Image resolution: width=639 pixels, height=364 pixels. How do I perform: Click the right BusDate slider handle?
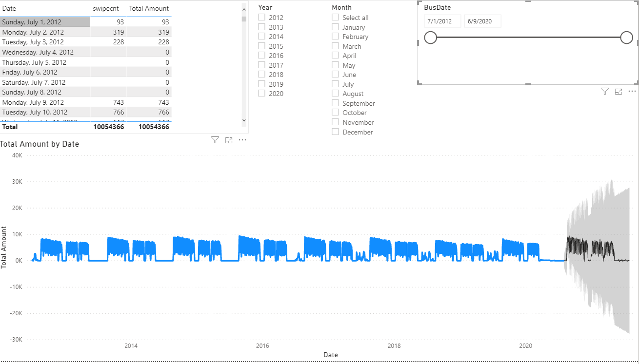point(627,38)
